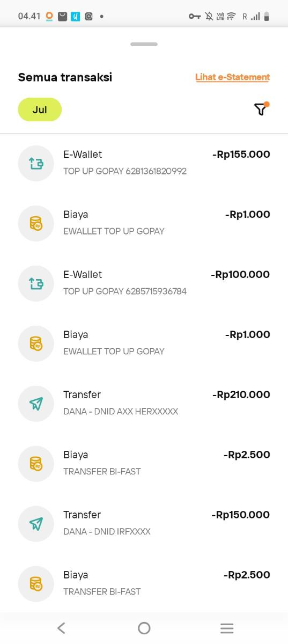The height and width of the screenshot is (644, 288).
Task: Tap the coin icon next to last TRANSFER BI-FAST fee
Action: pyautogui.click(x=36, y=584)
